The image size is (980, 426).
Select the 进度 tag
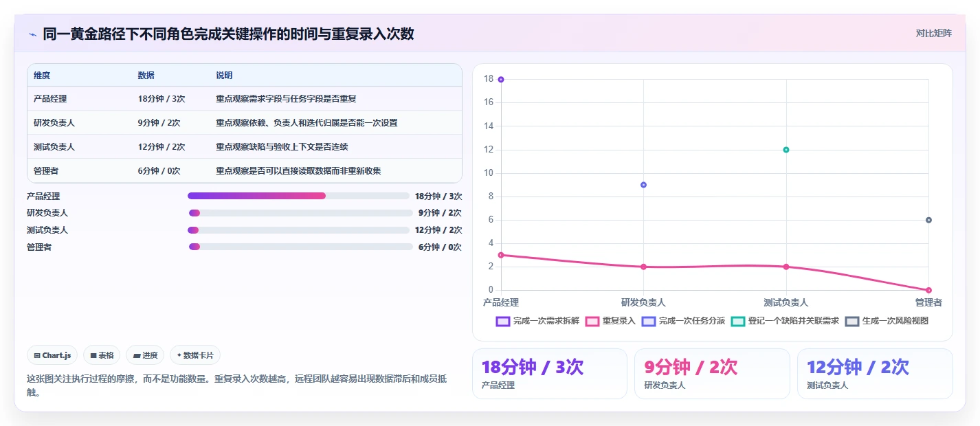pos(145,355)
